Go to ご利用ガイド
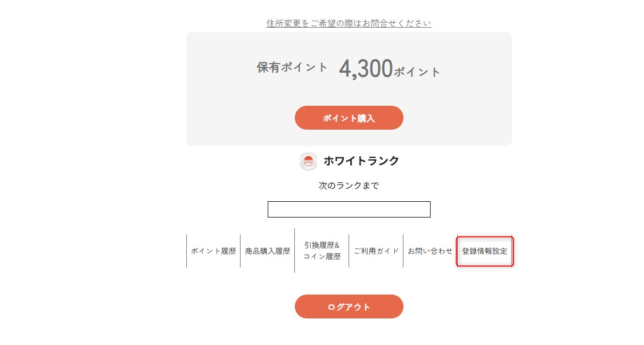The image size is (644, 345). coord(376,251)
